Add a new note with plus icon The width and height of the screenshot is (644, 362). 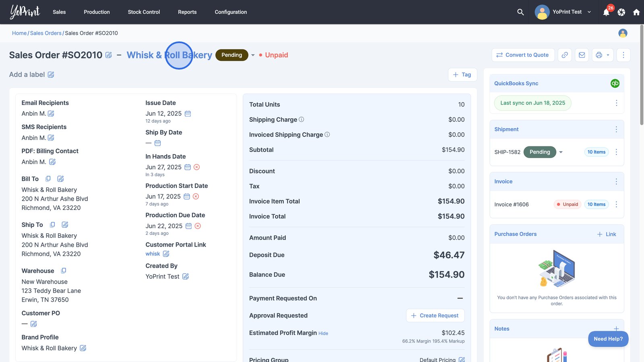point(616,329)
